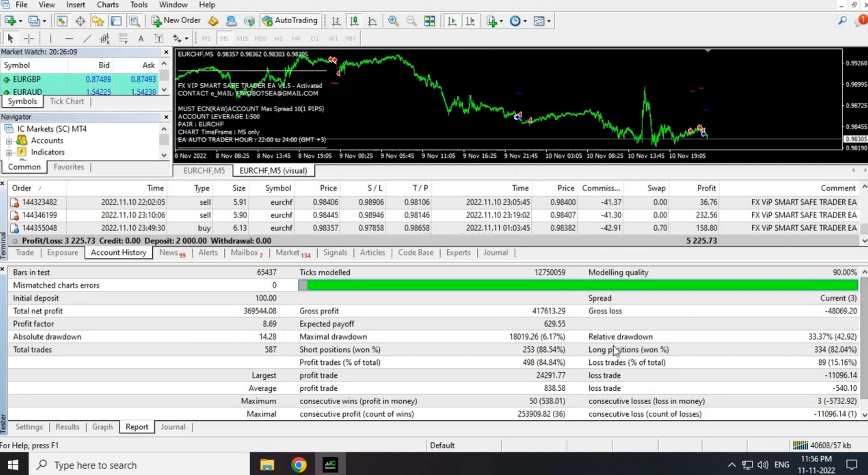Toggle chart Auto Scroll

452,21
